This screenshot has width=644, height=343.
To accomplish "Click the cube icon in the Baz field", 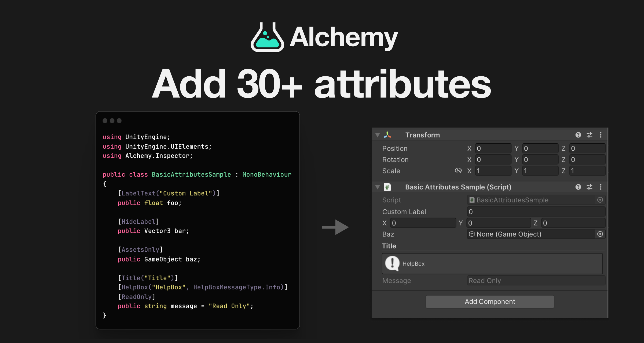I will pyautogui.click(x=471, y=234).
